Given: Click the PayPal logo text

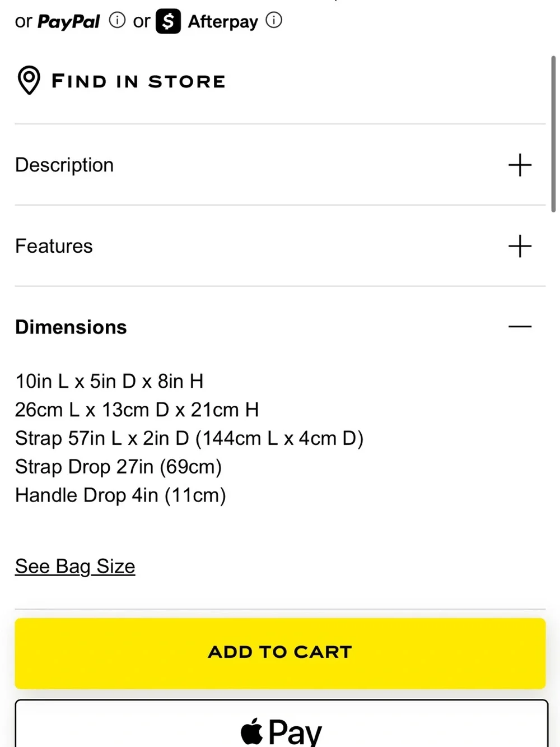Looking at the screenshot, I should click(x=68, y=22).
